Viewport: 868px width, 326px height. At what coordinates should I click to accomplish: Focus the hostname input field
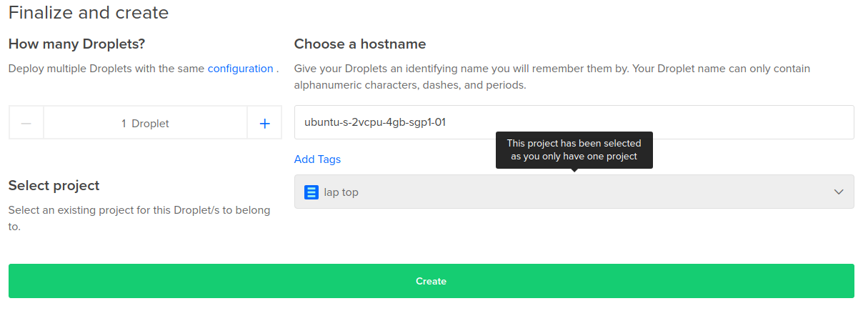pyautogui.click(x=574, y=122)
